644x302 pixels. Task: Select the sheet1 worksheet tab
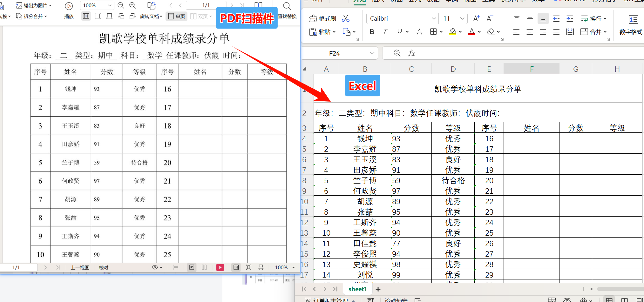[357, 289]
